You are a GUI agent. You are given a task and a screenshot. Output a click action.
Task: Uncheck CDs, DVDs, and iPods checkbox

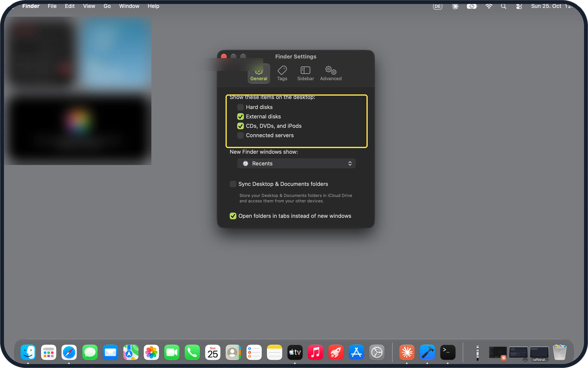(240, 126)
